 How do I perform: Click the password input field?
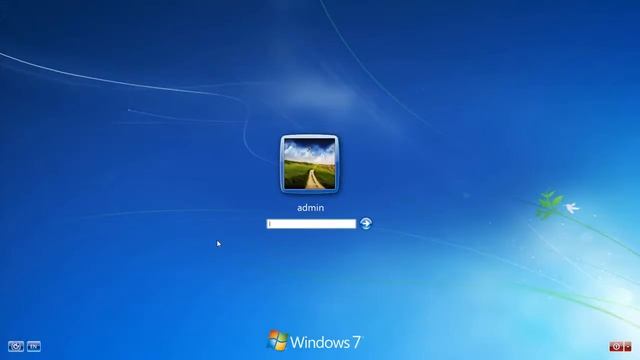(x=311, y=224)
